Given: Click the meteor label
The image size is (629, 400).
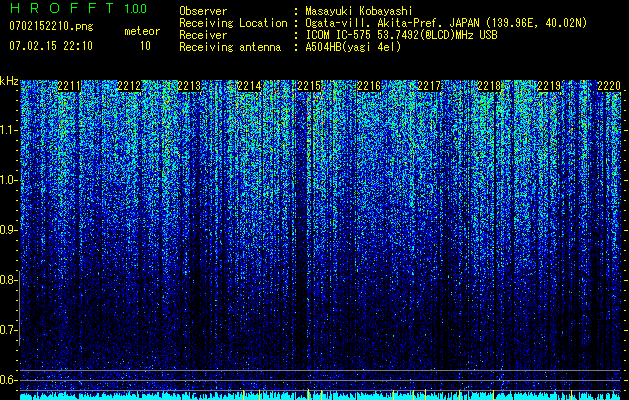Looking at the screenshot, I should [142, 31].
